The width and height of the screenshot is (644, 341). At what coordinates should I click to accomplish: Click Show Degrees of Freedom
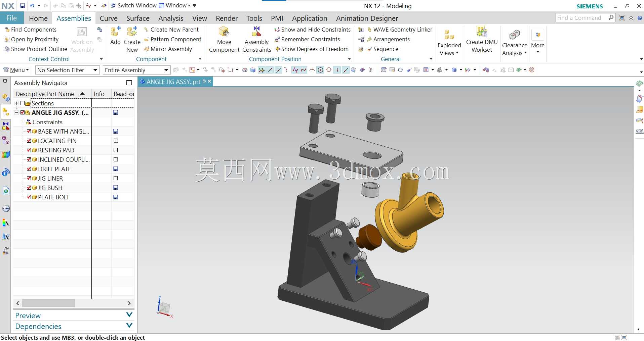point(311,49)
